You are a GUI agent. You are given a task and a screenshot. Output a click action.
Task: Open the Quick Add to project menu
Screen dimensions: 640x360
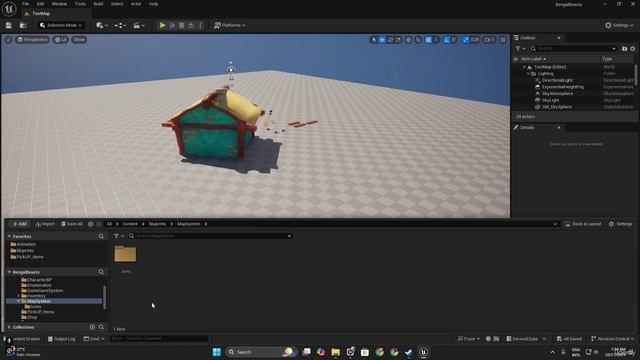[102, 25]
